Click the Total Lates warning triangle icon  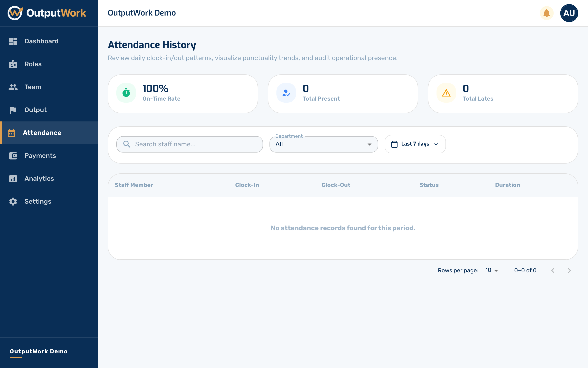pos(446,93)
